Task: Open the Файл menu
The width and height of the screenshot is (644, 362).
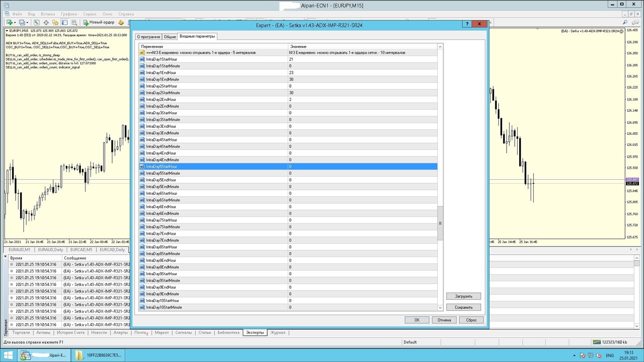Action: [x=17, y=14]
